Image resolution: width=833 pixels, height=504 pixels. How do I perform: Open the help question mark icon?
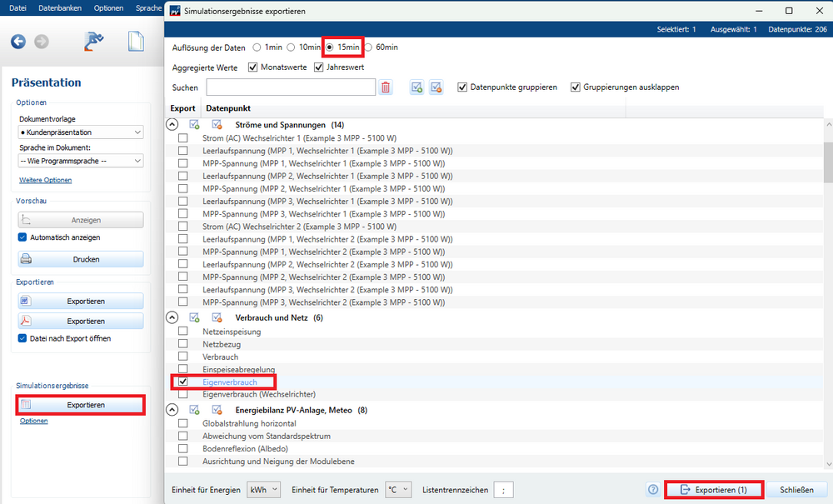click(653, 490)
